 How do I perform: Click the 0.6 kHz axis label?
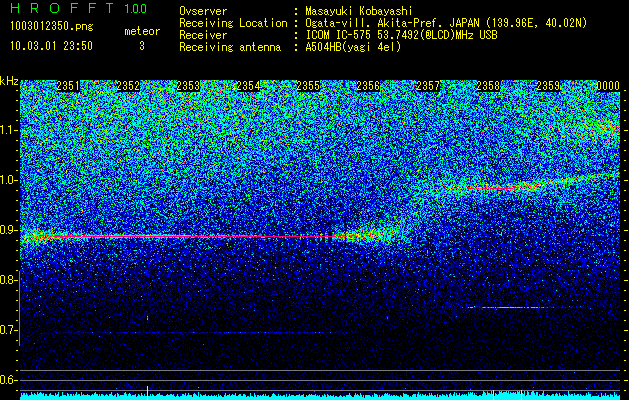9,380
